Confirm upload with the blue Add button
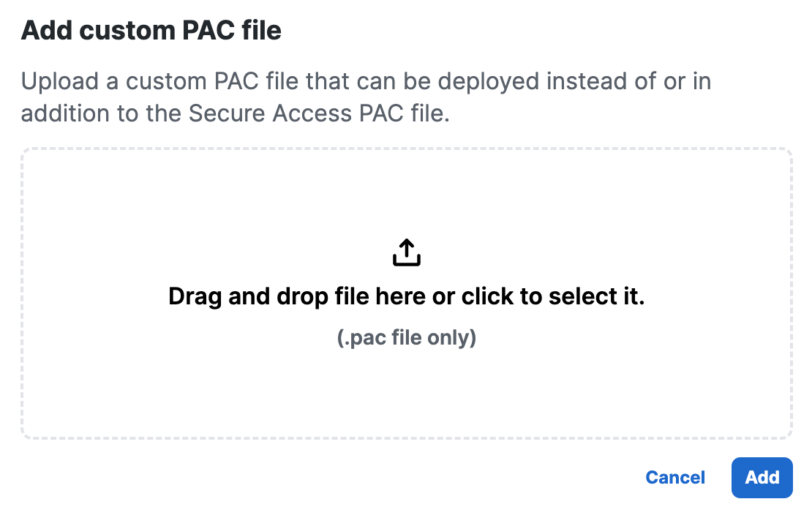This screenshot has height=518, width=812. [x=762, y=478]
